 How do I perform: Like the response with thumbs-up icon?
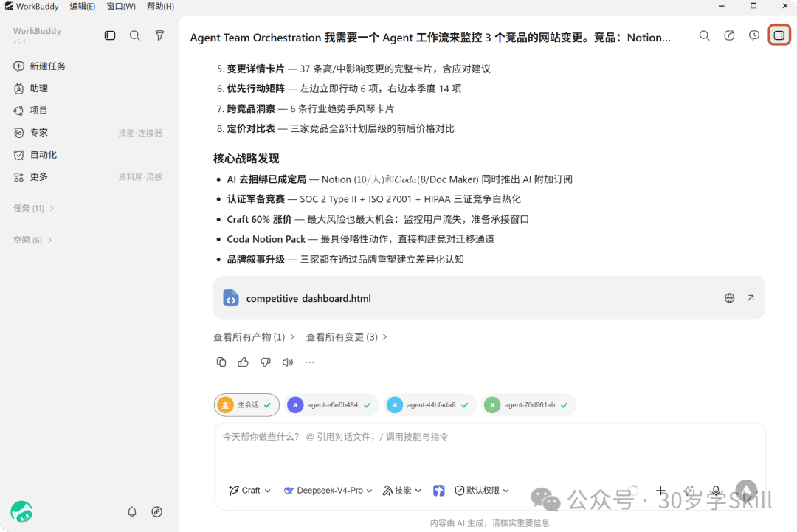(243, 362)
